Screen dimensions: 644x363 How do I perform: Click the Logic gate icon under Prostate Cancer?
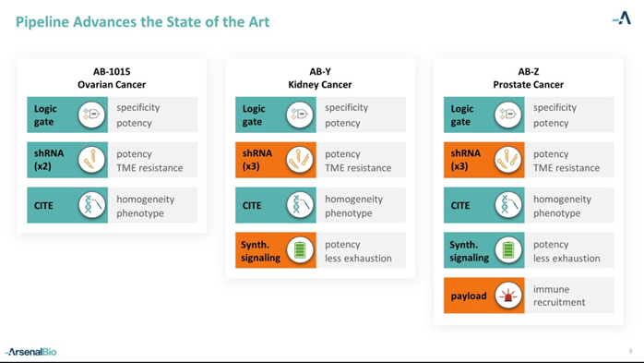[508, 115]
